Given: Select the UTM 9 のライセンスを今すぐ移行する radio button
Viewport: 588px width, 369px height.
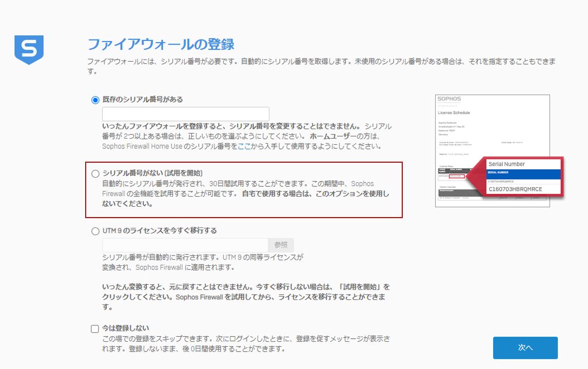Looking at the screenshot, I should [95, 231].
